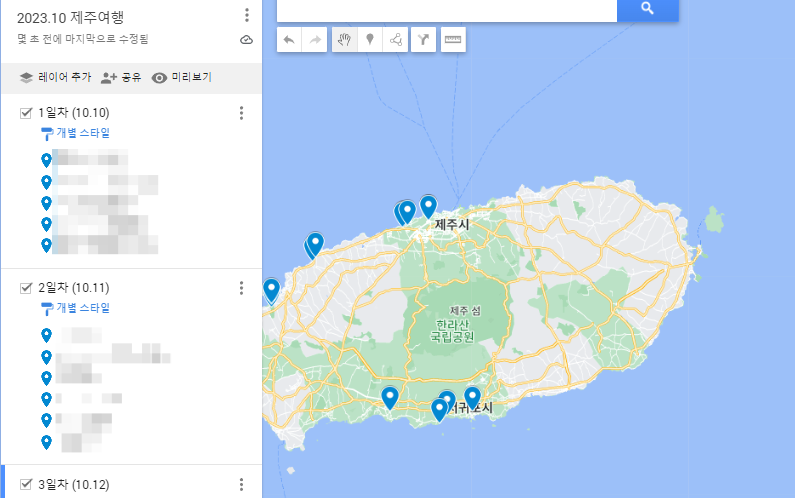Click last place pin in 1일차 list
Viewport: 795px width, 498px height.
46,245
